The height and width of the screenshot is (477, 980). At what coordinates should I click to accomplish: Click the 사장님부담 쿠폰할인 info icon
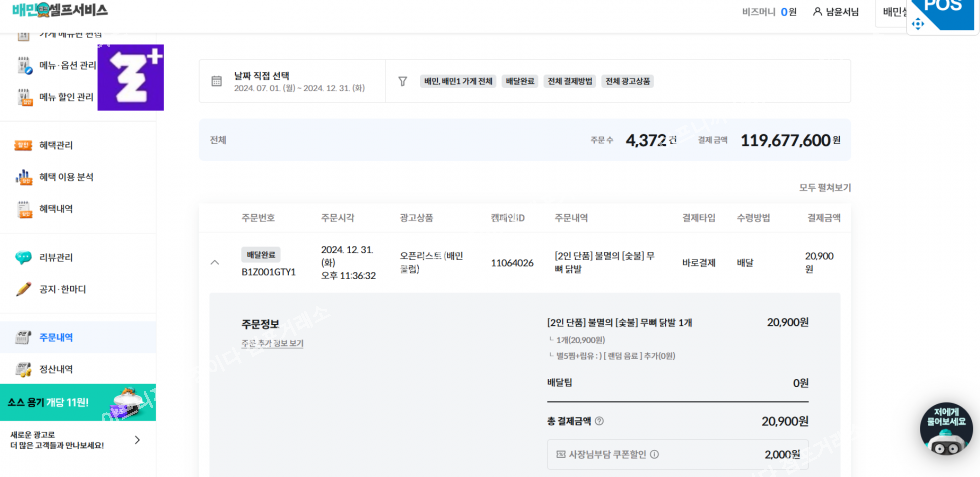pyautogui.click(x=654, y=454)
